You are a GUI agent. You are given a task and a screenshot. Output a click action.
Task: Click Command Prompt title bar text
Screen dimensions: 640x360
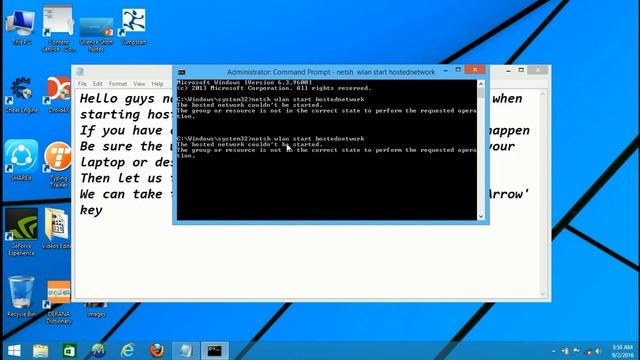[331, 72]
